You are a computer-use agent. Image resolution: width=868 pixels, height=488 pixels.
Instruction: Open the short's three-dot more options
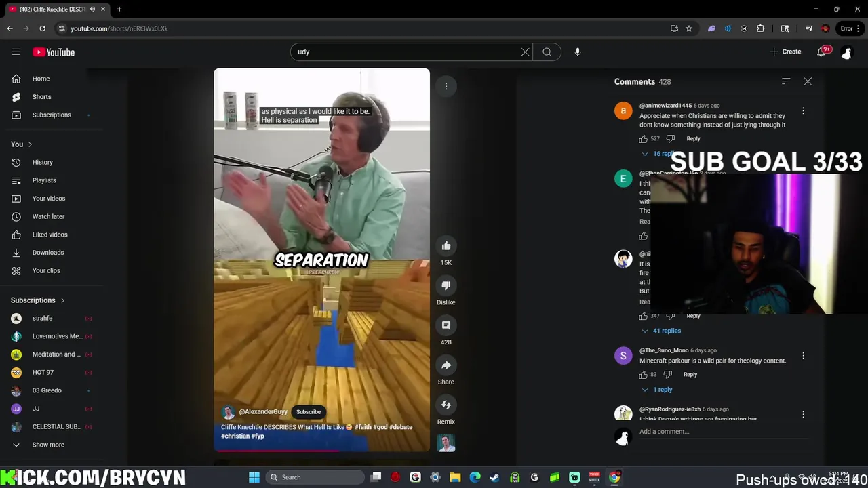(x=446, y=86)
